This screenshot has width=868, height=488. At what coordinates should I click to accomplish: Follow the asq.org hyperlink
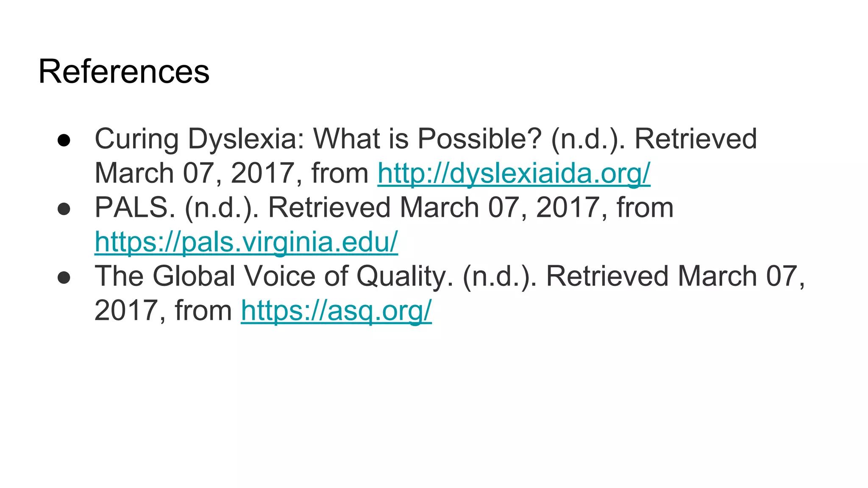[x=336, y=311]
